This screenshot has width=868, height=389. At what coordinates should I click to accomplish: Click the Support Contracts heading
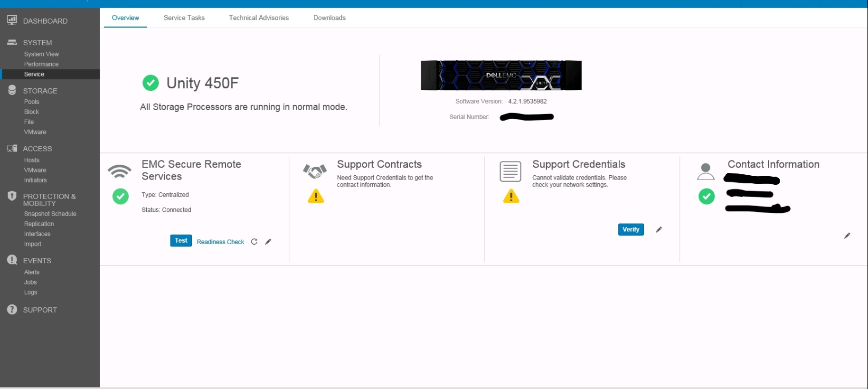pyautogui.click(x=379, y=164)
